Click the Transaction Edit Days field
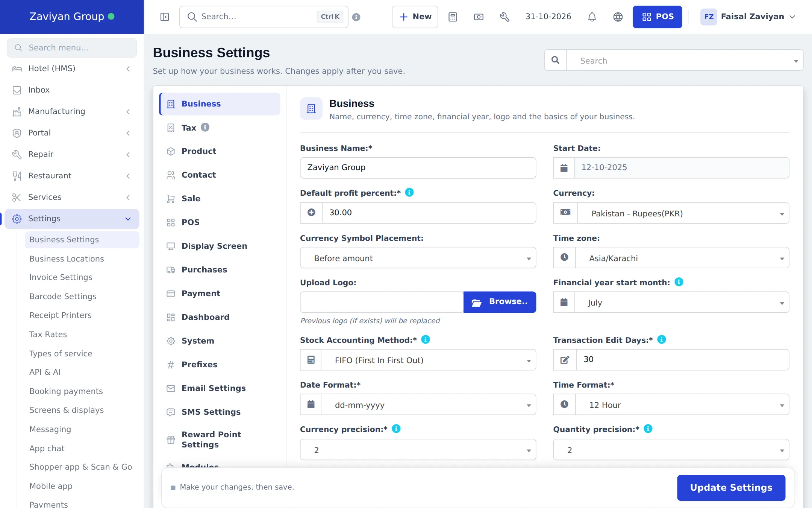812x508 pixels. [683, 360]
